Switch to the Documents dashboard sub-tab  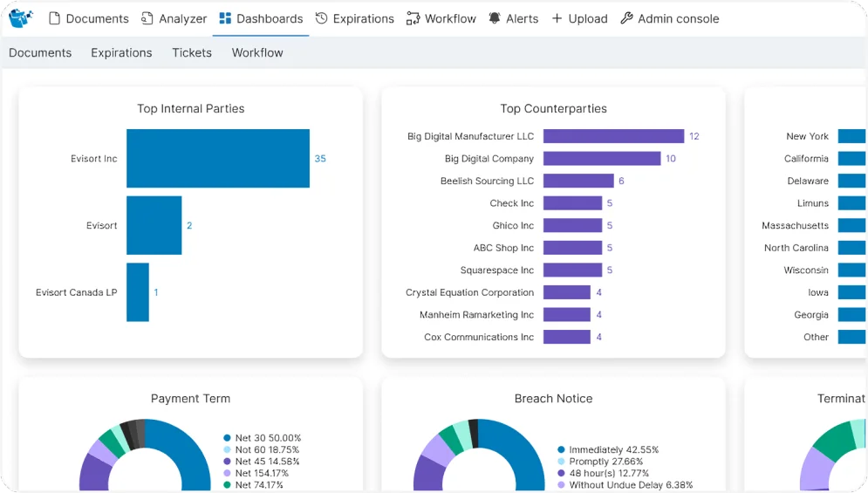coord(40,52)
